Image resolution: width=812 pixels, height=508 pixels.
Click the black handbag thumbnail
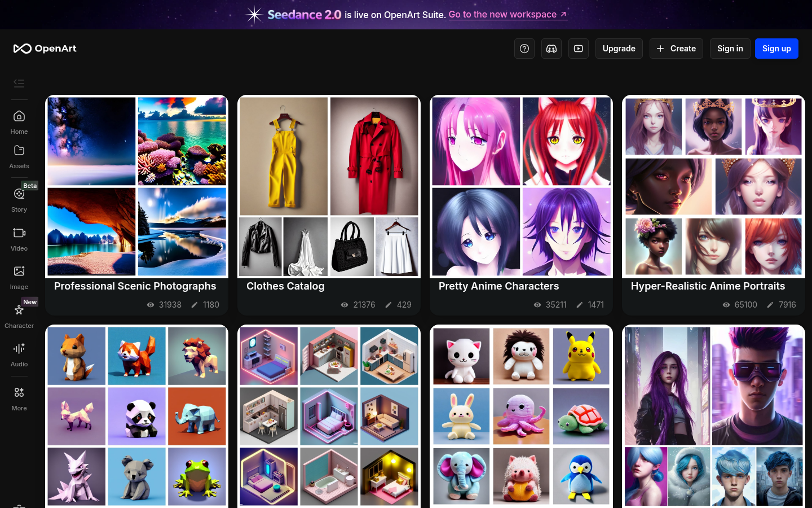coord(352,247)
